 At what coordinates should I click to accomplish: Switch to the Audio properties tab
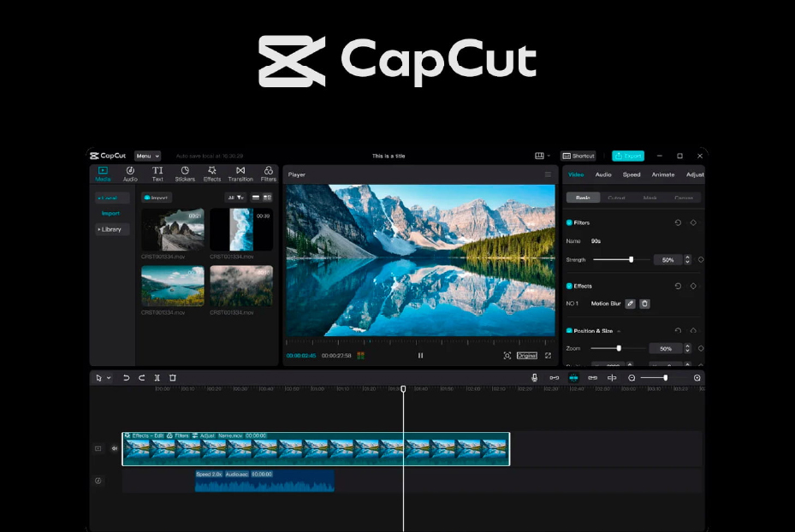(x=603, y=174)
